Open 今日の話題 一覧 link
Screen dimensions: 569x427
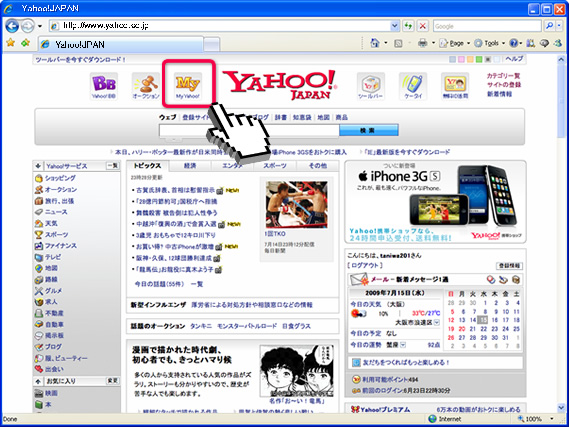click(x=197, y=284)
